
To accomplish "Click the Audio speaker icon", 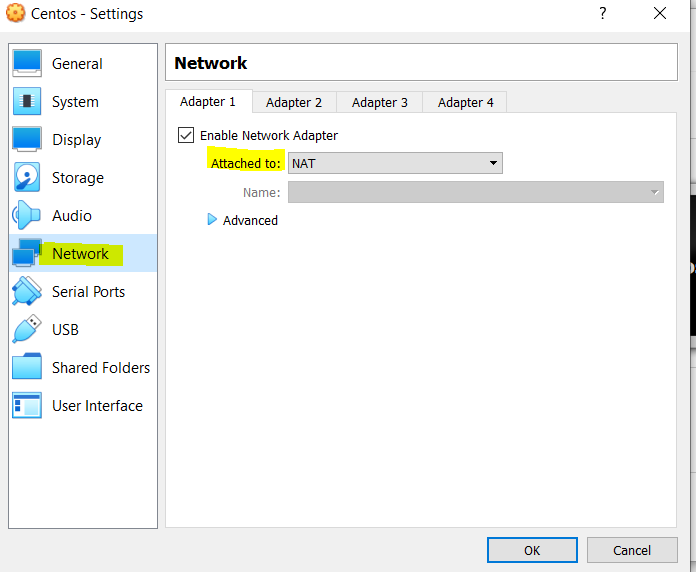I will click(x=27, y=215).
